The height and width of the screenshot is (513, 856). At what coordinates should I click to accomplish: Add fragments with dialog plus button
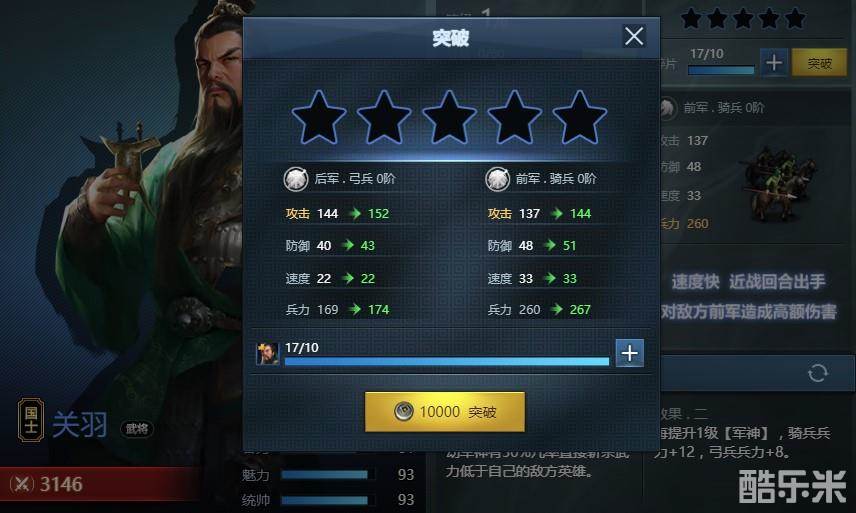tap(629, 353)
